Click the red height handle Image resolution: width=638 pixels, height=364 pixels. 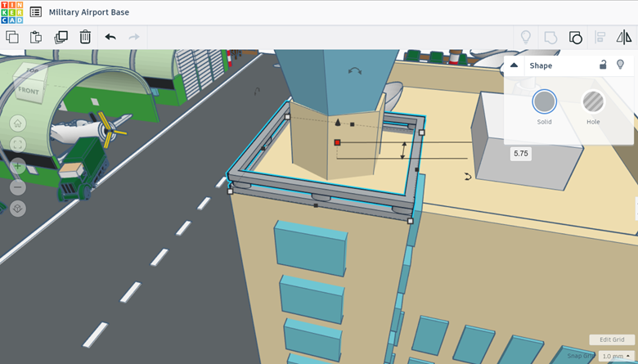337,142
